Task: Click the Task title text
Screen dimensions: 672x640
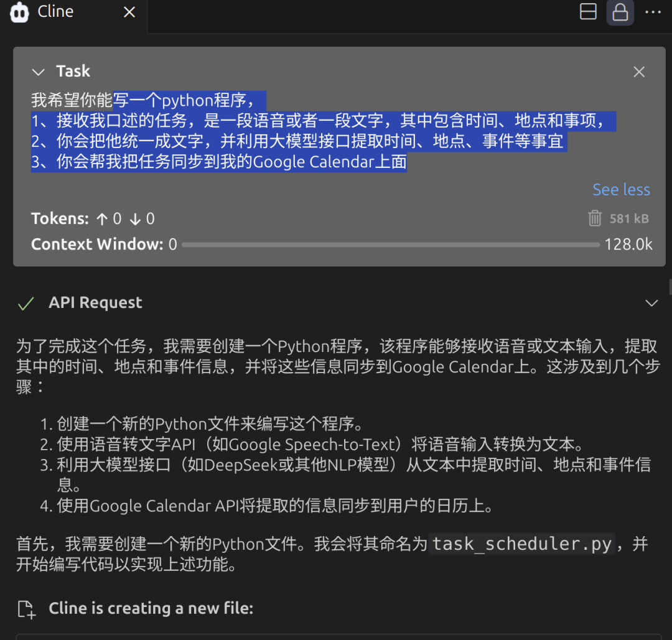Action: [x=73, y=71]
